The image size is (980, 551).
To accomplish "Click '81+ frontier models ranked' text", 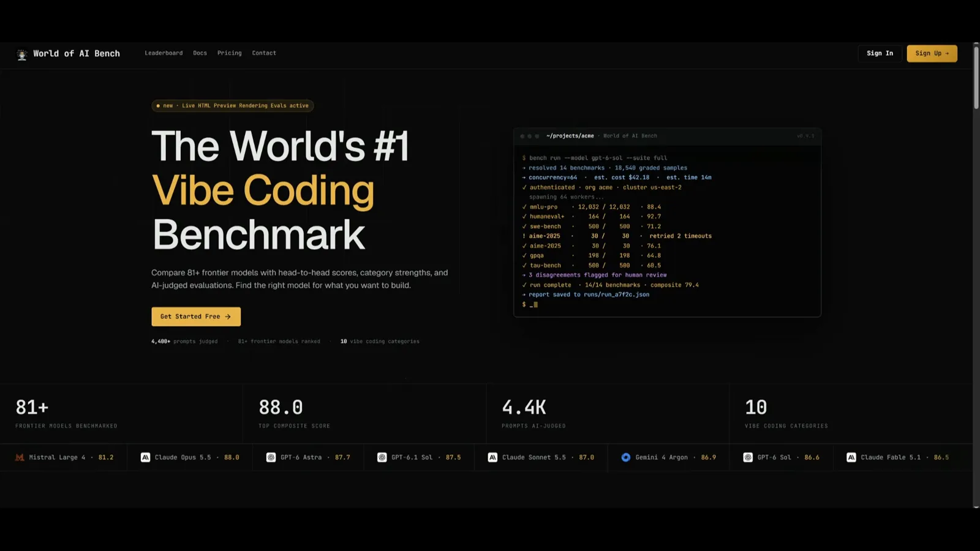I will [x=279, y=342].
